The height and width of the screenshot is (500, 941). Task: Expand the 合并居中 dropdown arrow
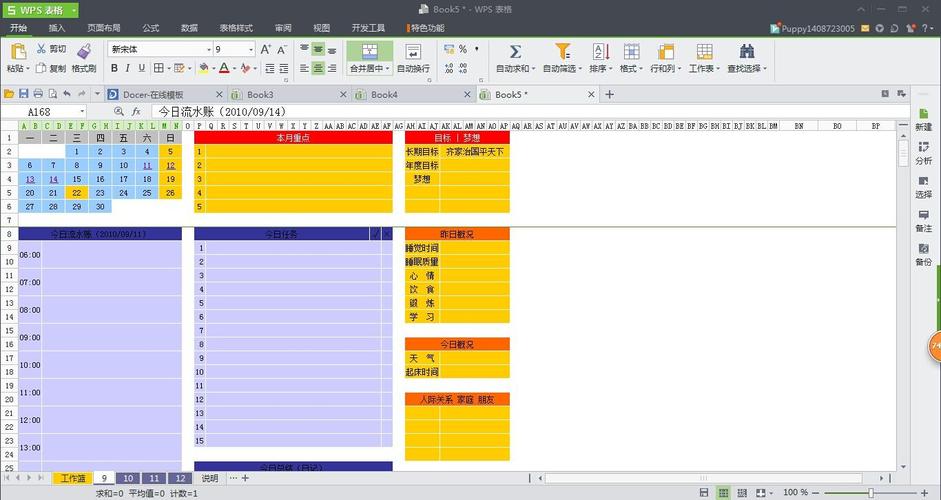(x=388, y=69)
